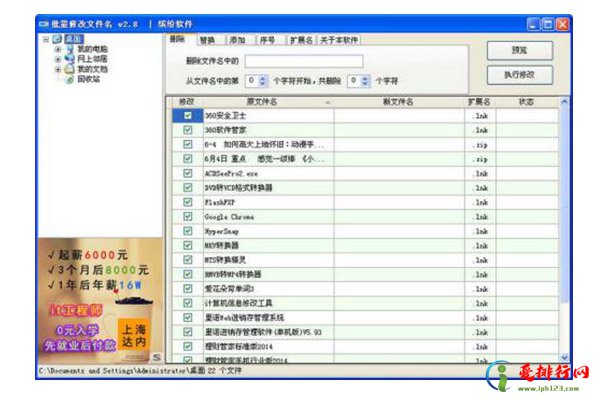Minimize the 批量修改文件名 window
This screenshot has width=600, height=400.
click(x=533, y=24)
